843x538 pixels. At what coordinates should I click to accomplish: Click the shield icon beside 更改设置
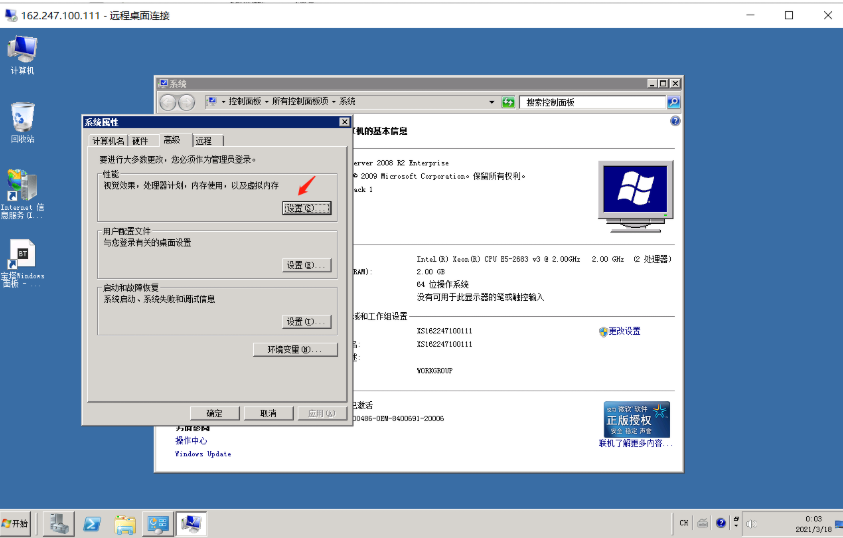pos(603,332)
